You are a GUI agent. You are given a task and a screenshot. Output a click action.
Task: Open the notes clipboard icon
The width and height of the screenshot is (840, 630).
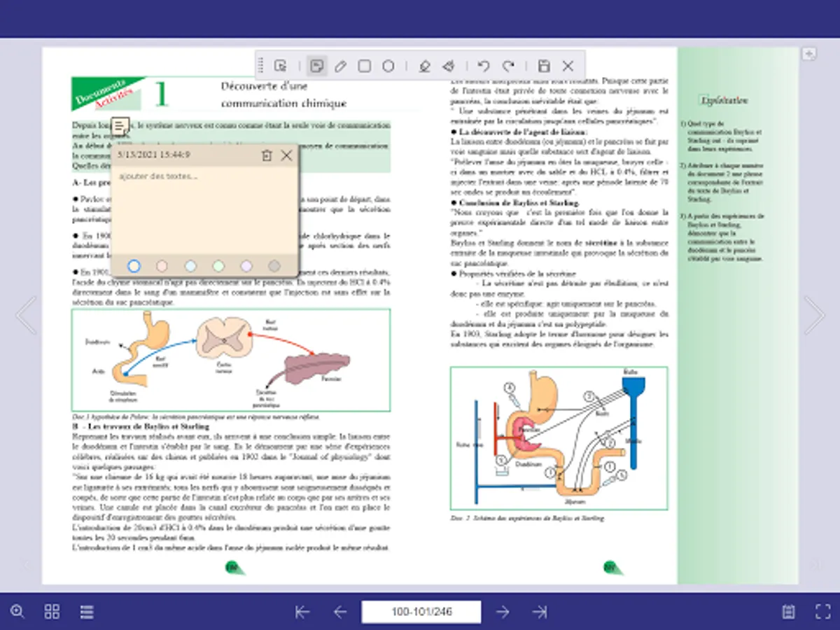pos(789,612)
